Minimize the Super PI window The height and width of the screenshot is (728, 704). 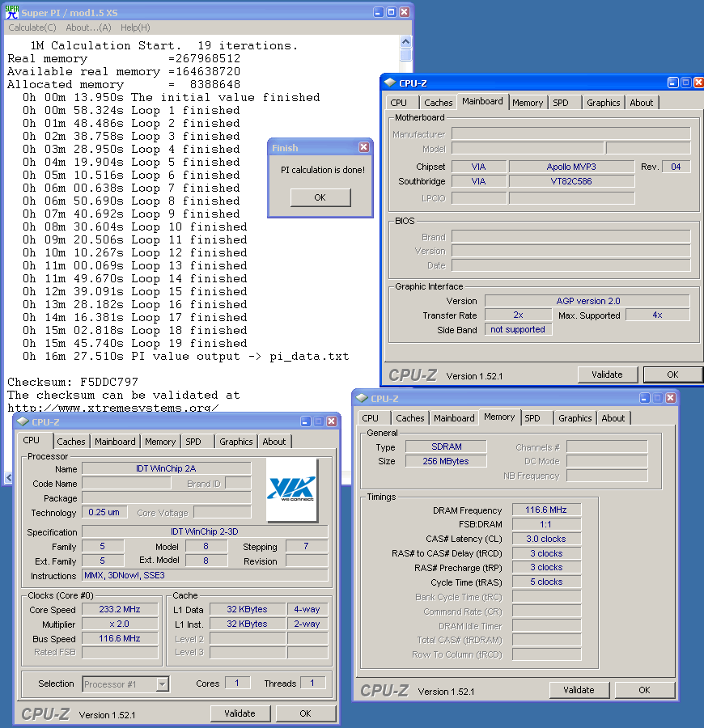tap(378, 12)
